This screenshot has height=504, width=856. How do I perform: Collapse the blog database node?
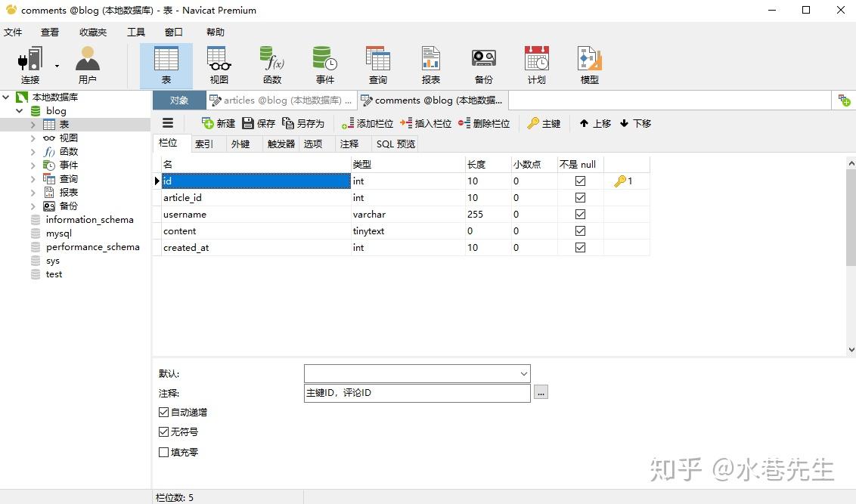(x=20, y=110)
